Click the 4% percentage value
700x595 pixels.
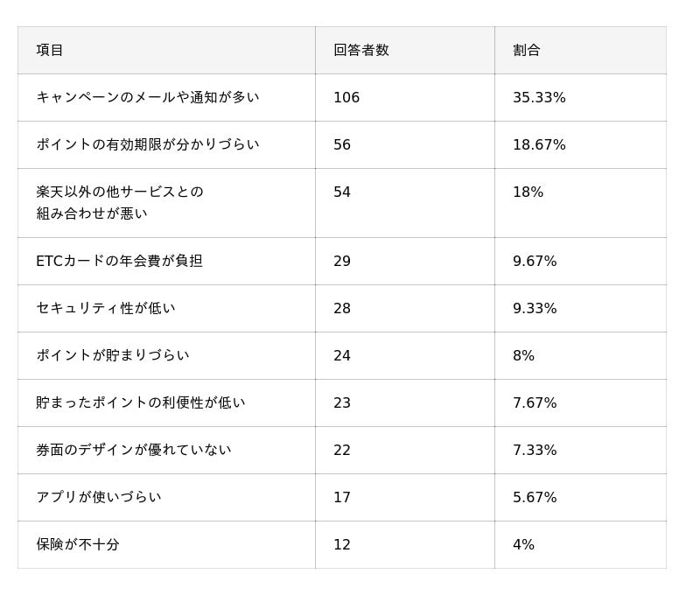coord(523,545)
